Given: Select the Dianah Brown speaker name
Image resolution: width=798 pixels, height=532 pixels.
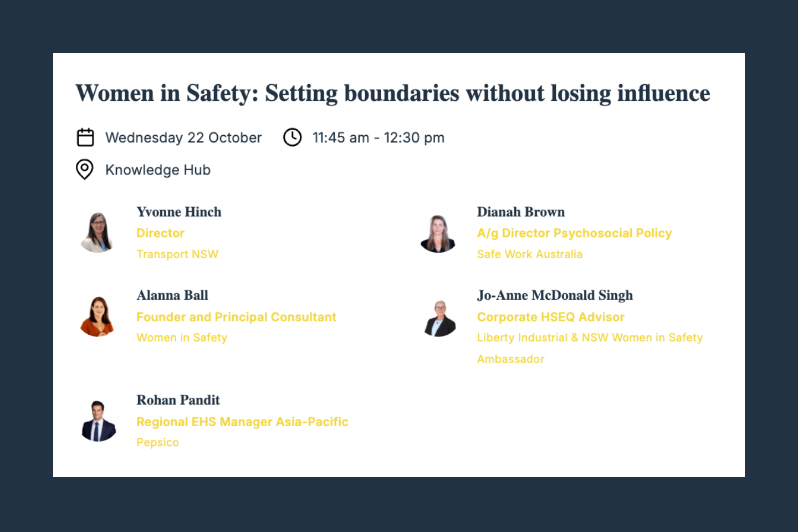Looking at the screenshot, I should point(520,212).
